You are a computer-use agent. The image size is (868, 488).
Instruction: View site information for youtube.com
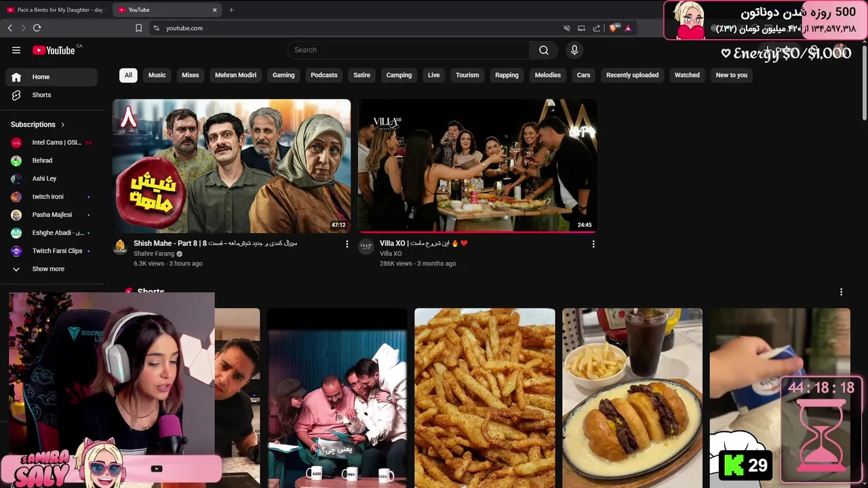(156, 28)
